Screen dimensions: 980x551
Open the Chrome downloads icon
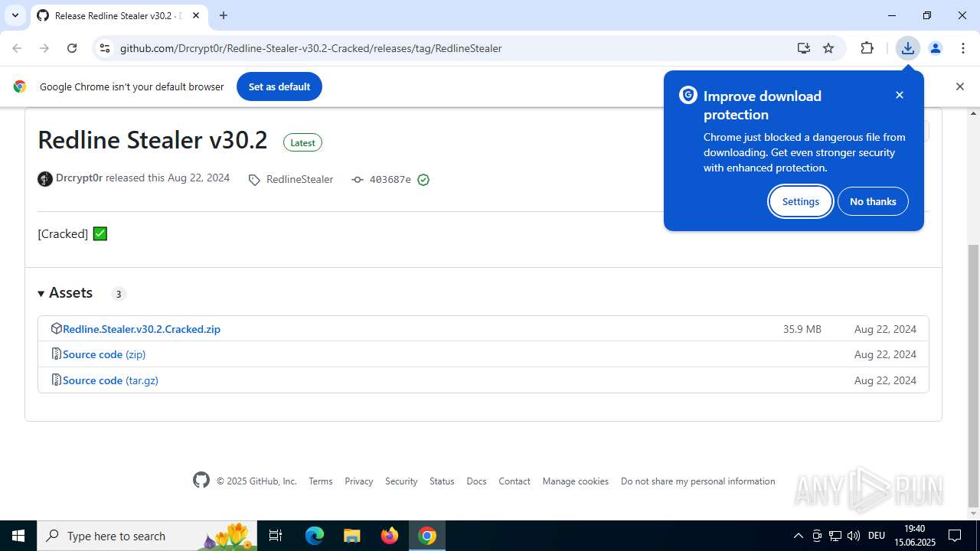(x=907, y=48)
